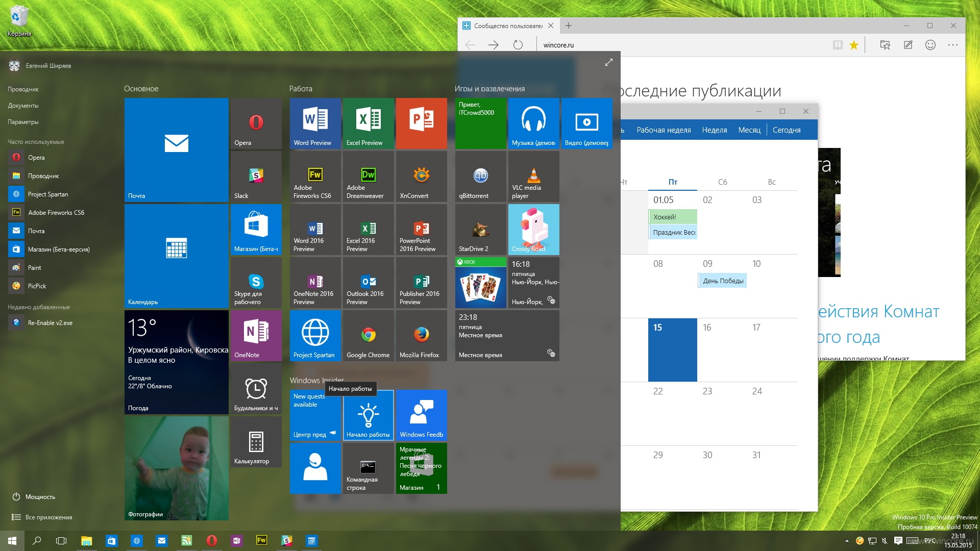This screenshot has width=980, height=551.
Task: Open the Excel Preview tile
Action: (368, 123)
